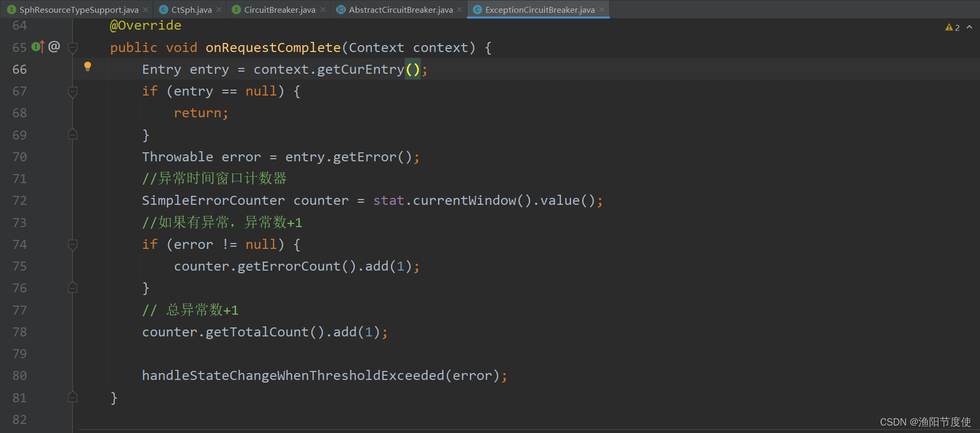Click getTotalCount() on line 78
This screenshot has height=433, width=980.
[x=265, y=332]
